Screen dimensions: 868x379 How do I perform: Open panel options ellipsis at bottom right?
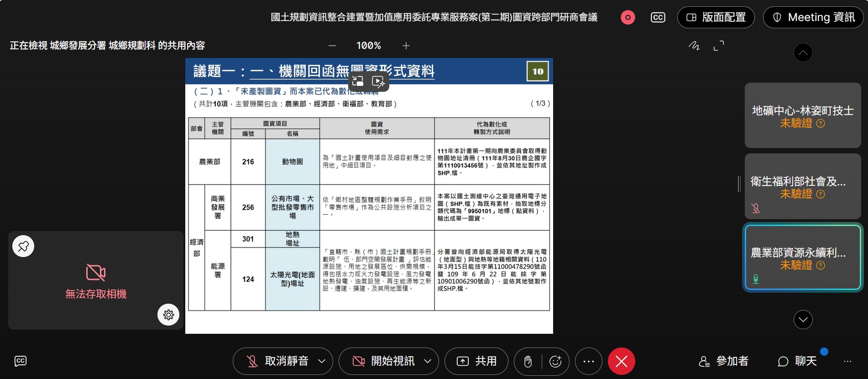click(848, 361)
